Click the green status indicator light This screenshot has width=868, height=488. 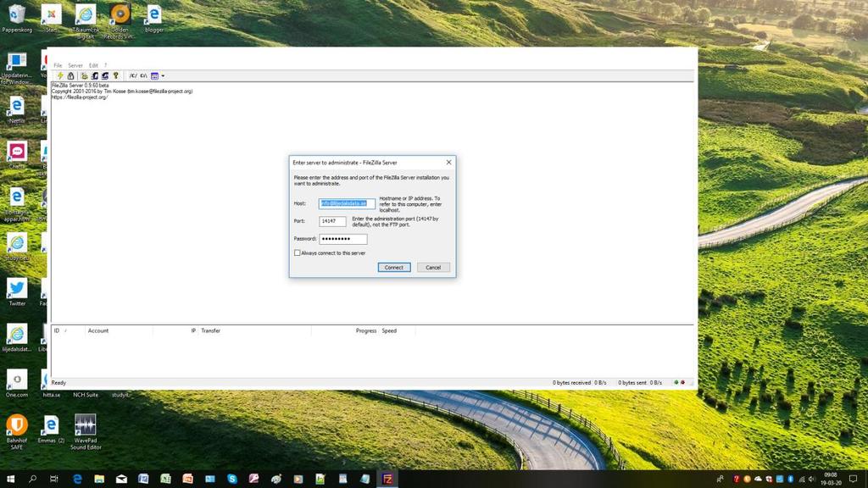tap(676, 382)
